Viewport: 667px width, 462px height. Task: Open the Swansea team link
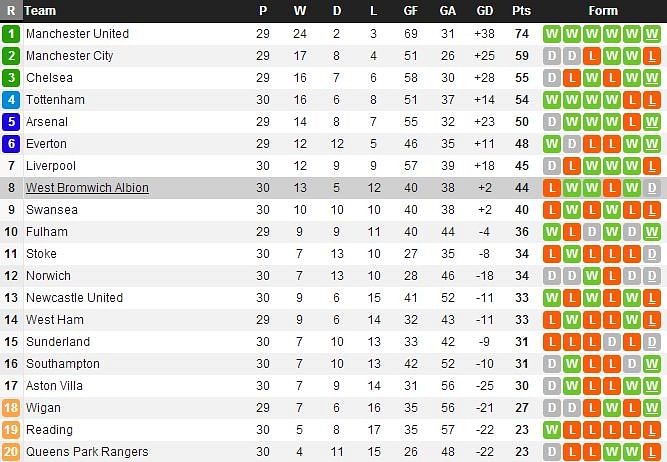49,210
